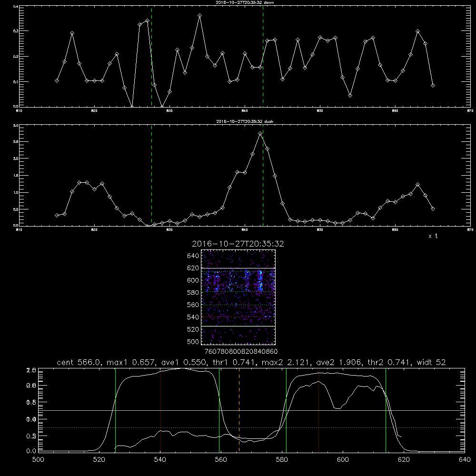Click the 'x t' axis label
The height and width of the screenshot is (476, 476).
433,236
